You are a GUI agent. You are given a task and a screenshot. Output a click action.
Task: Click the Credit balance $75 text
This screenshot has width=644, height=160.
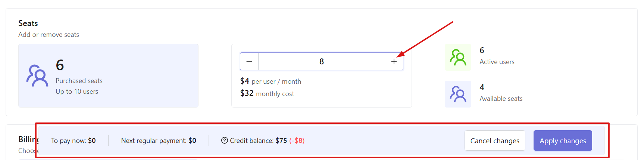pos(258,141)
